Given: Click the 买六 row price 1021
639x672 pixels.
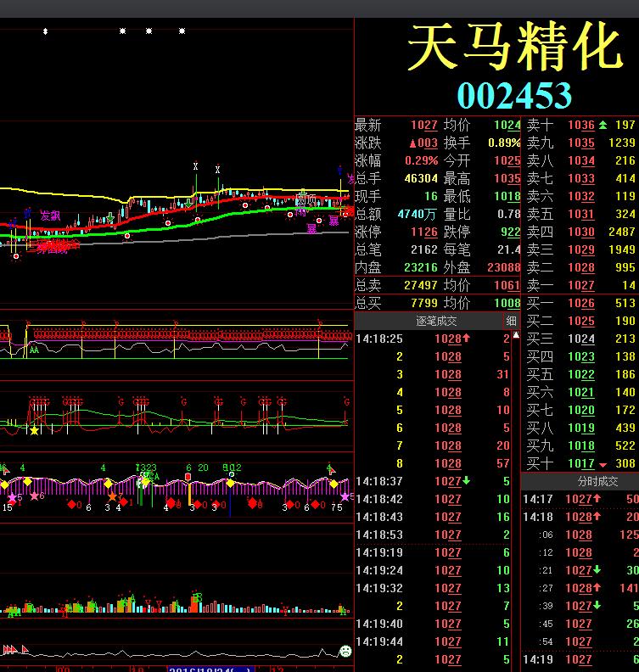Looking at the screenshot, I should 581,392.
